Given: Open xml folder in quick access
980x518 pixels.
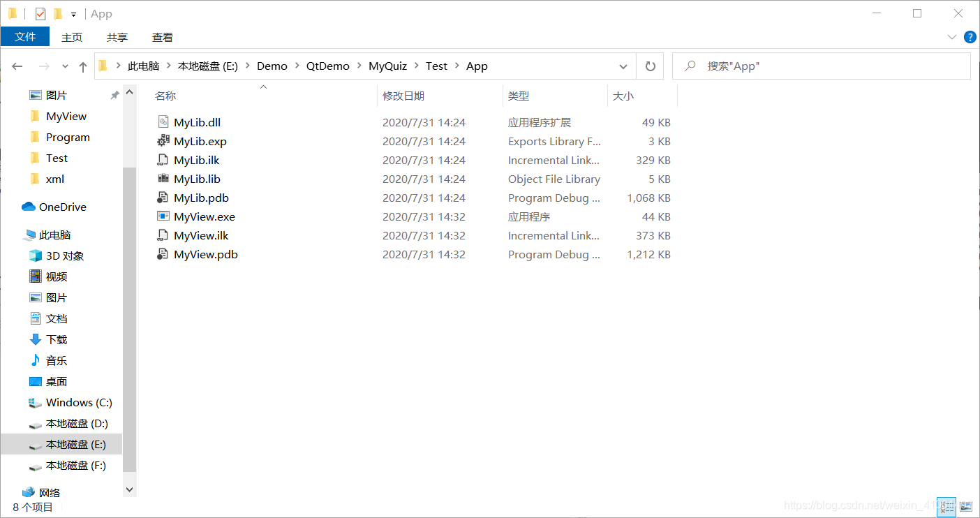Looking at the screenshot, I should point(47,179).
